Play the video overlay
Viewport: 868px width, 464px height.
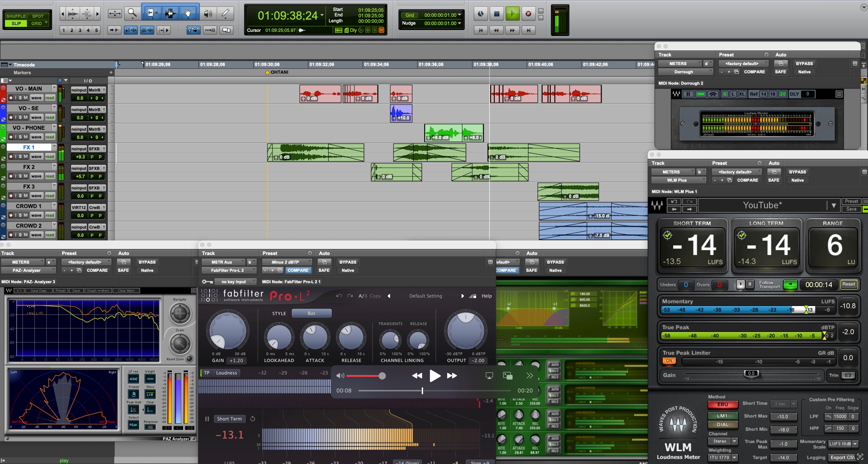click(x=435, y=376)
